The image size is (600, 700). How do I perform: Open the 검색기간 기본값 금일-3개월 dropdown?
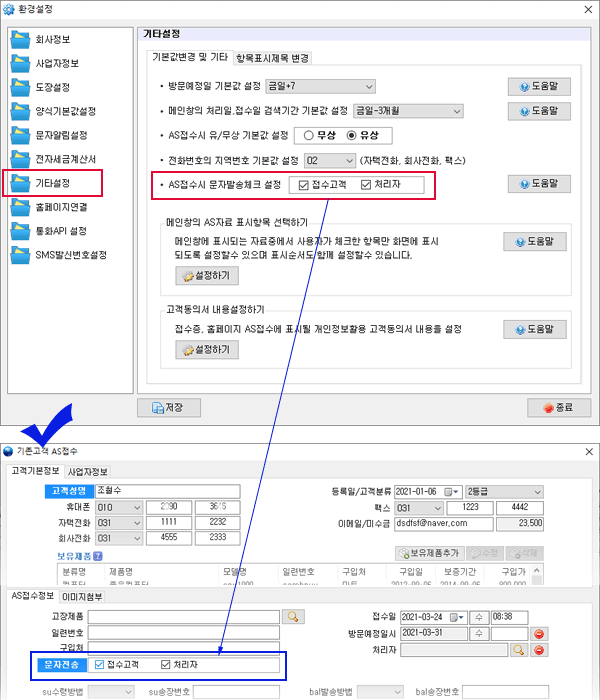click(x=408, y=111)
